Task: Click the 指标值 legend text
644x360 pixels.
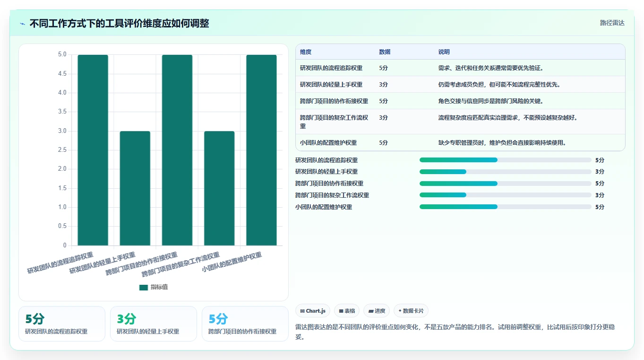Action: 159,287
